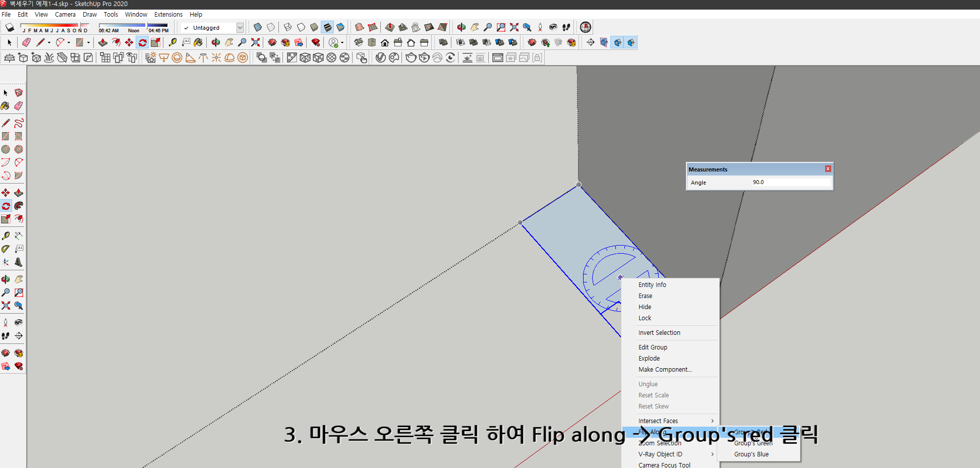Click Hide in the context menu
The image size is (980, 468).
click(645, 307)
